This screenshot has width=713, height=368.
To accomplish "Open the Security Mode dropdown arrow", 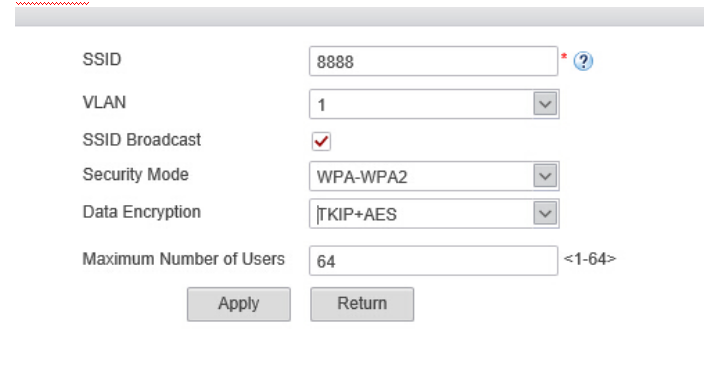I will click(545, 176).
